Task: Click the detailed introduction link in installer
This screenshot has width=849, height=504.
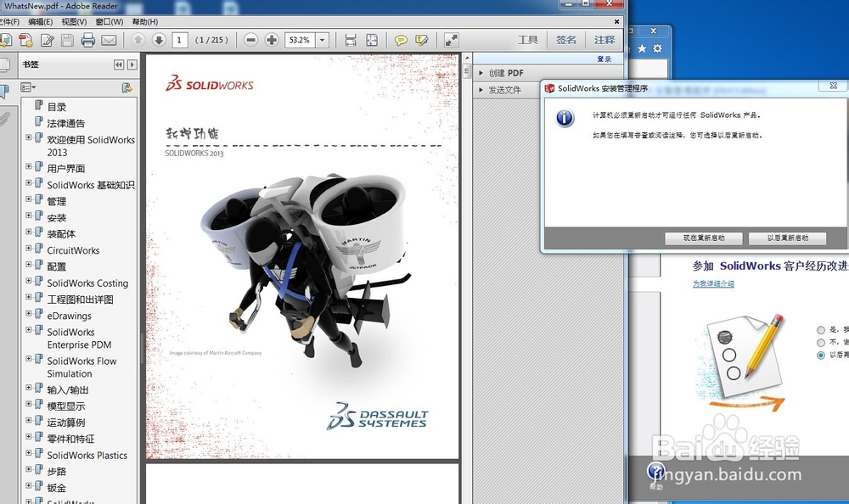Action: click(714, 283)
